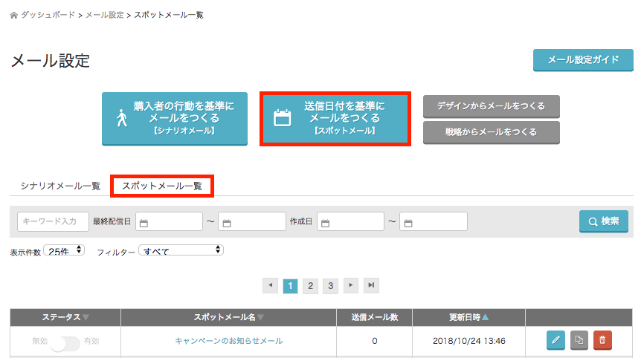Viewport: 644px width, 358px height.
Task: Go to the next page arrow
Action: pyautogui.click(x=350, y=285)
